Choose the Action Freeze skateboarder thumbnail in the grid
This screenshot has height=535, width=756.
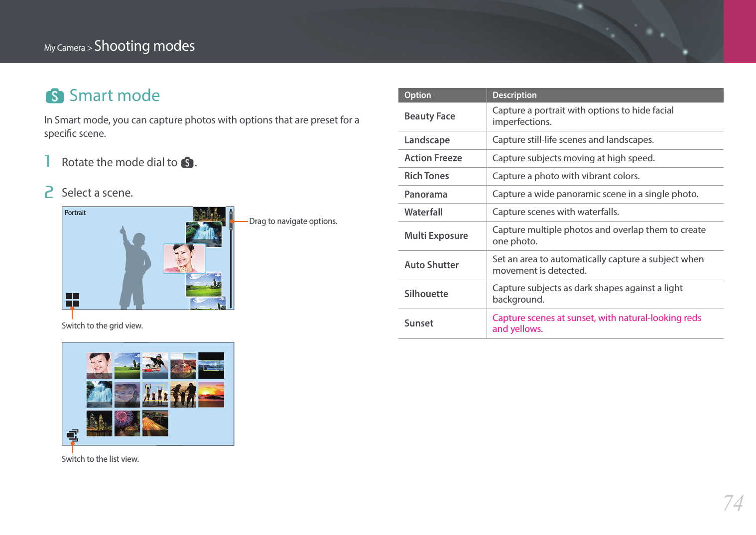155,366
